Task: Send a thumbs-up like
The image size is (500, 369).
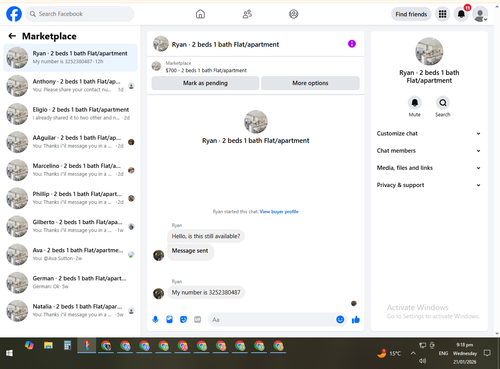Action: click(356, 320)
